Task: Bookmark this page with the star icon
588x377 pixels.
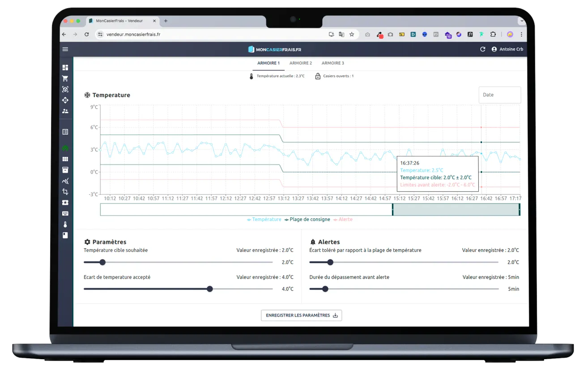Action: [352, 34]
